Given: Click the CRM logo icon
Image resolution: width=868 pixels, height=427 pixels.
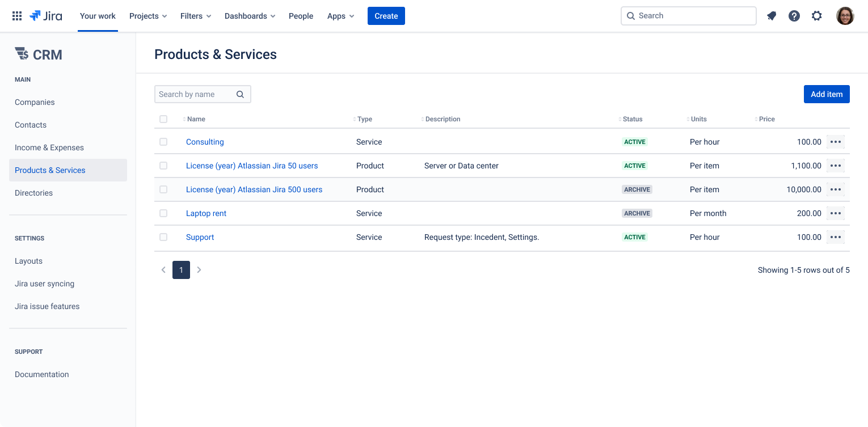Looking at the screenshot, I should click(22, 54).
